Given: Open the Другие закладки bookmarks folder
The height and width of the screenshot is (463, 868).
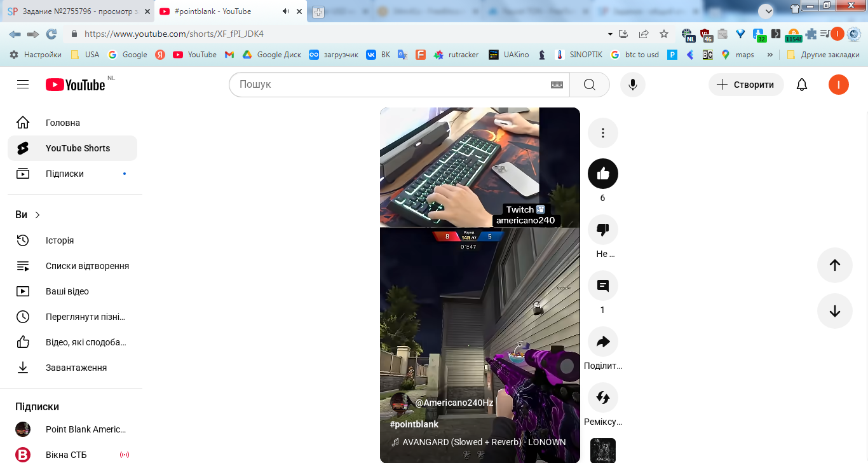Looking at the screenshot, I should 822,55.
